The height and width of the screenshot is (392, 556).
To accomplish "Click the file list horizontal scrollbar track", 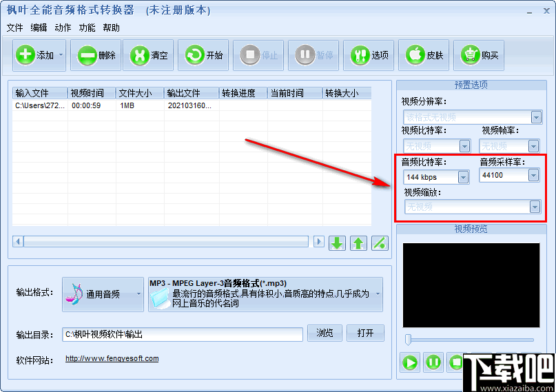I will pos(166,242).
